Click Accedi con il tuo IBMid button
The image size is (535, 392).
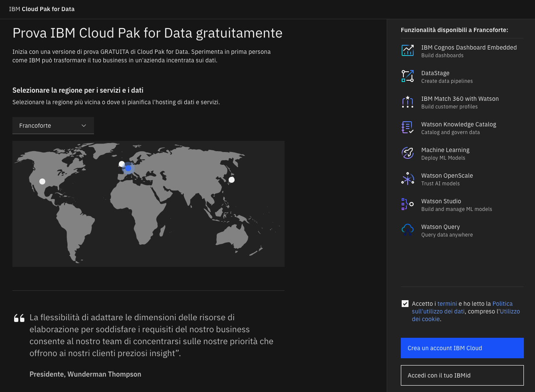pyautogui.click(x=462, y=375)
